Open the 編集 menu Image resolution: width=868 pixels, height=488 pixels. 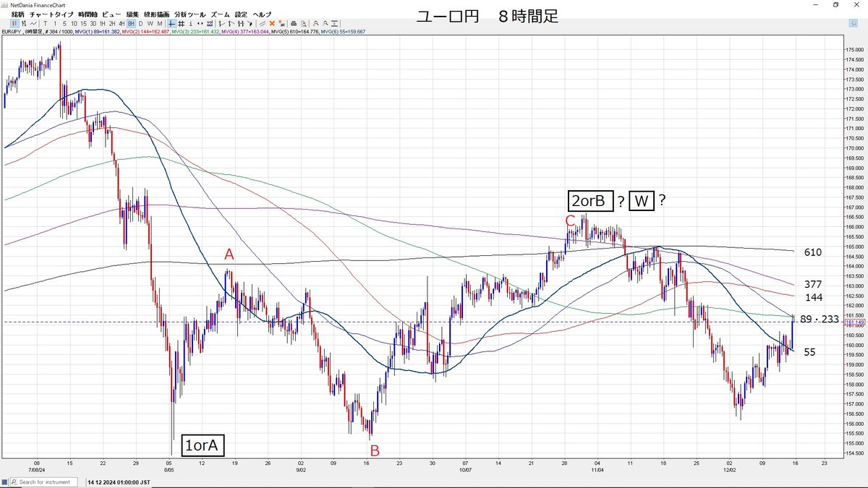[132, 14]
